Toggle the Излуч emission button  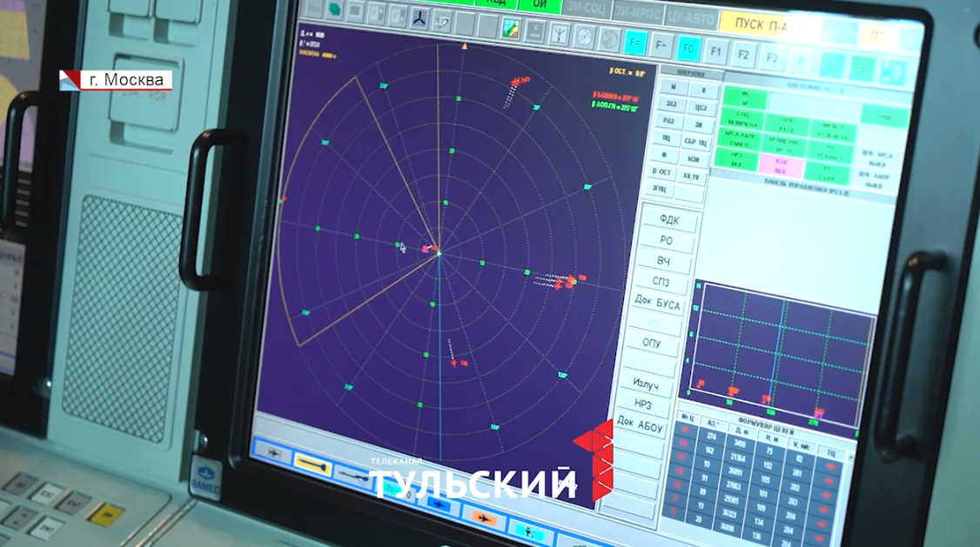[645, 384]
